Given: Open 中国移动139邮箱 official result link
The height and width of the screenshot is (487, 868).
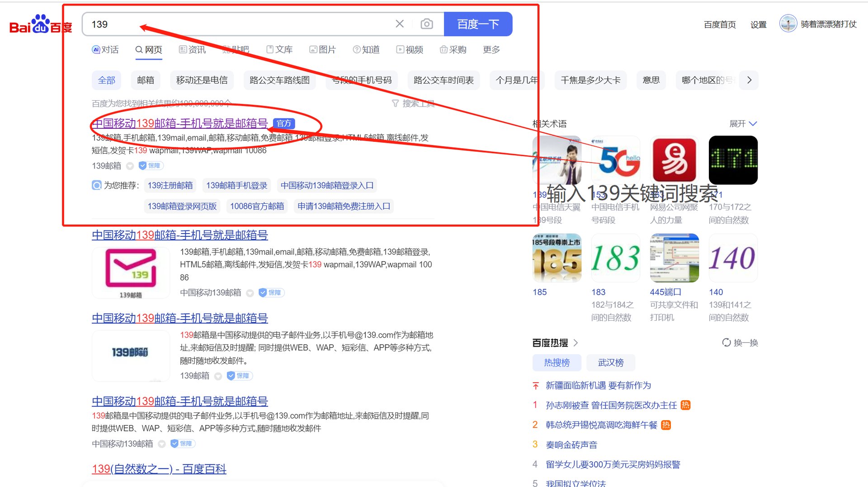Looking at the screenshot, I should point(179,124).
